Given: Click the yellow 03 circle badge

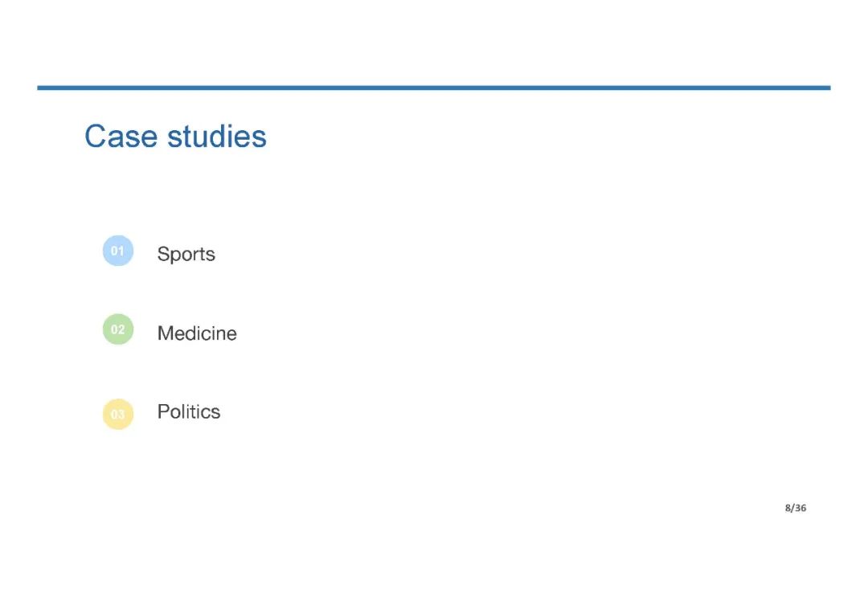Looking at the screenshot, I should coord(117,414).
